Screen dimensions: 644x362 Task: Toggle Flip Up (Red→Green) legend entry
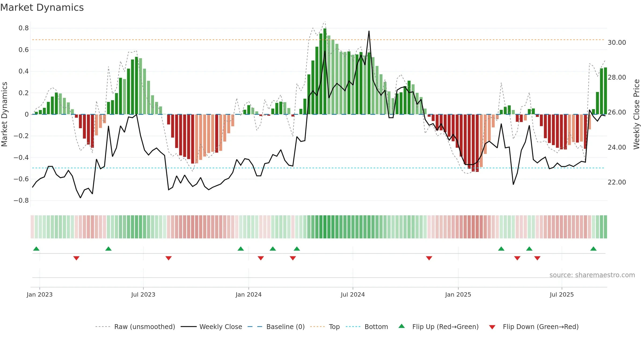point(439,327)
